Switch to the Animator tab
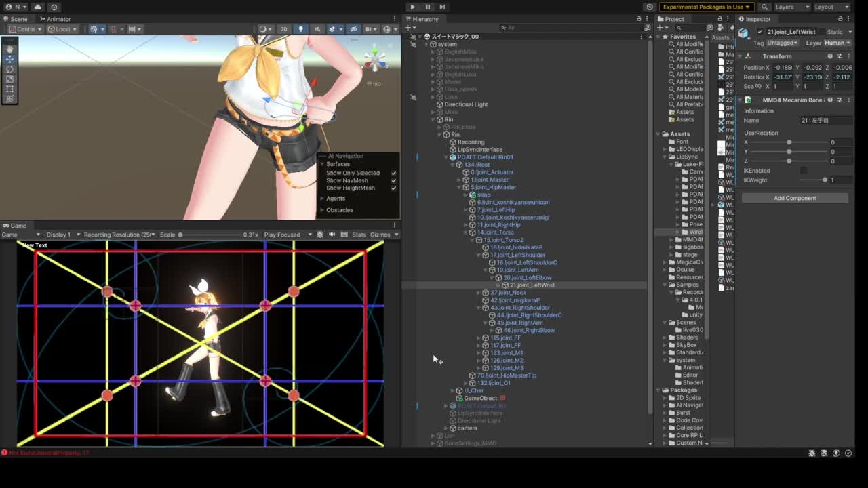This screenshot has width=868, height=488. click(54, 19)
